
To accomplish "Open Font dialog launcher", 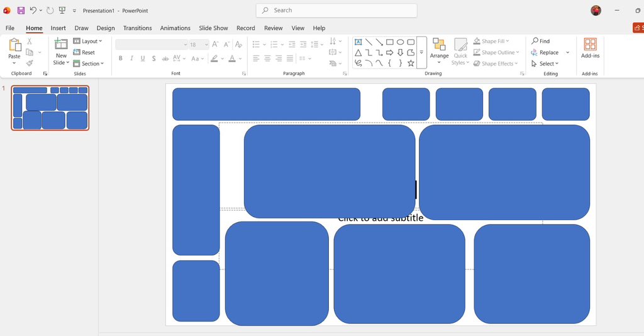I will pos(243,74).
